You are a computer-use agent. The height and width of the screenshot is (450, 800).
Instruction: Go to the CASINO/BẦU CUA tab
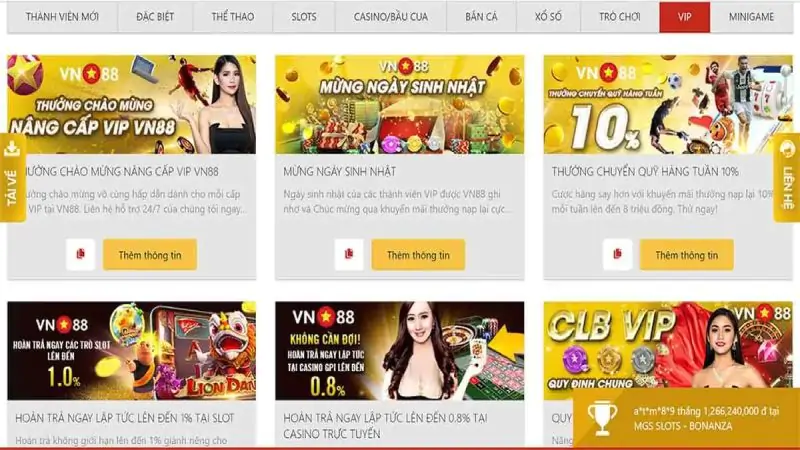point(391,17)
